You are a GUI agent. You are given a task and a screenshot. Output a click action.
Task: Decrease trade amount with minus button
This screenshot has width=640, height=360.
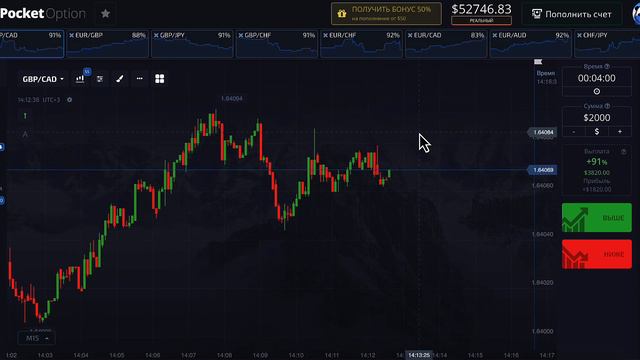click(573, 131)
